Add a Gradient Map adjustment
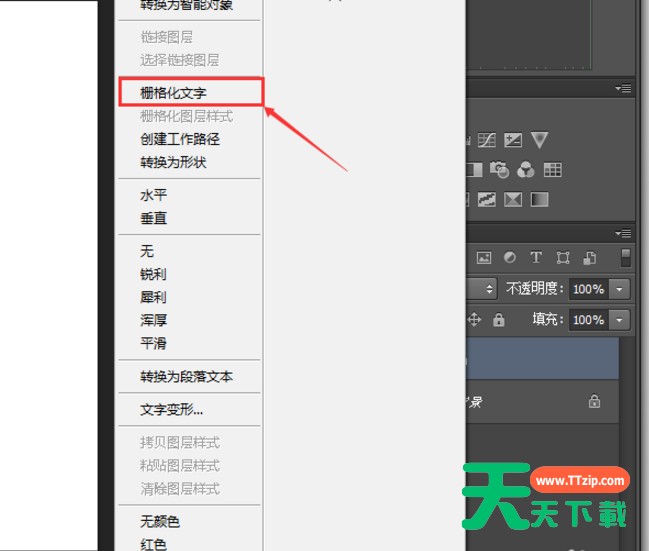This screenshot has width=649, height=551. (539, 199)
